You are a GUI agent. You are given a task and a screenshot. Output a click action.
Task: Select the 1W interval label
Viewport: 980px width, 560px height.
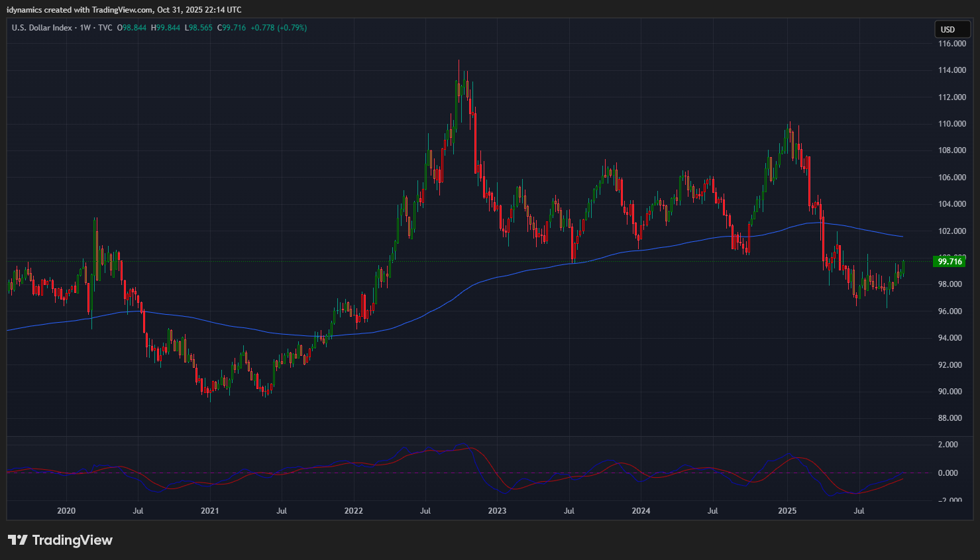pos(85,28)
